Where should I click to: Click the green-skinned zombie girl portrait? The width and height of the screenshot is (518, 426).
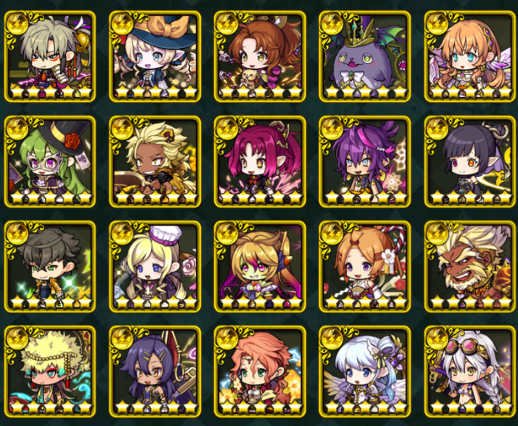tap(260, 266)
